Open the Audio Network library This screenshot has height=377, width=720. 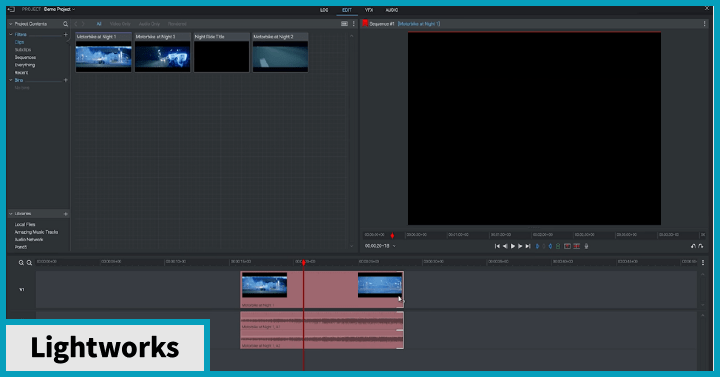[x=29, y=239]
